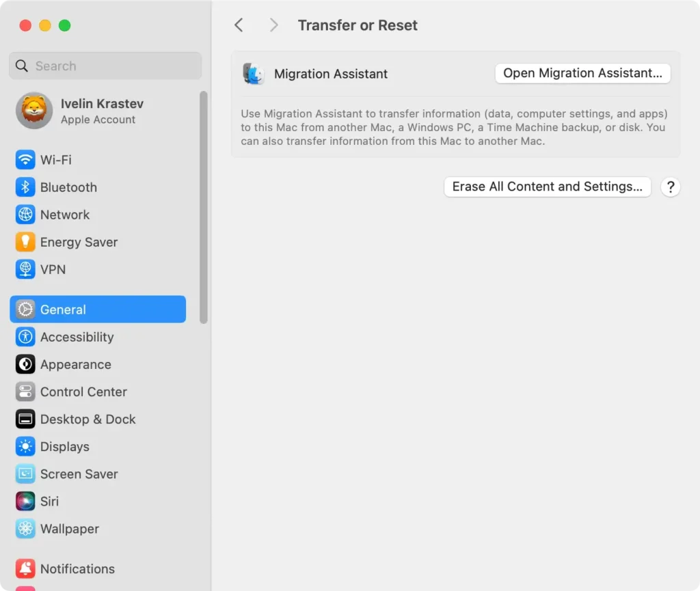
Task: Select the Screen Saver icon
Action: pyautogui.click(x=25, y=474)
